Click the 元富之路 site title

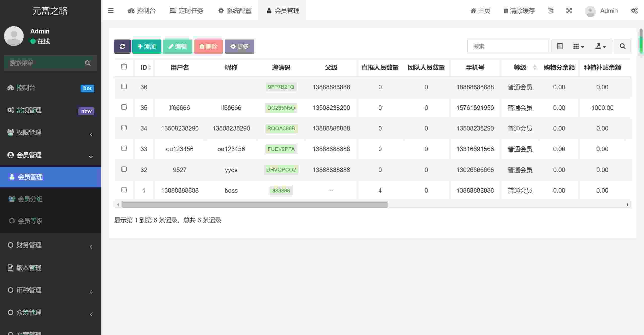point(50,11)
